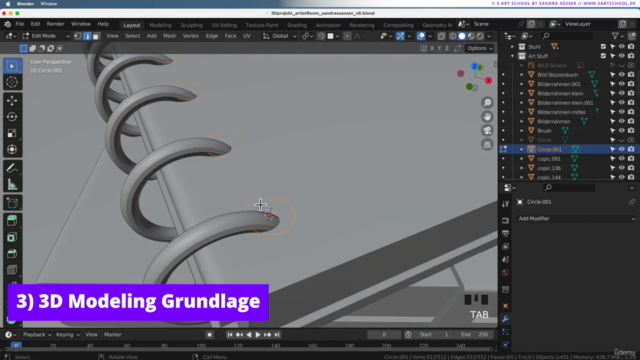Image resolution: width=640 pixels, height=360 pixels.
Task: Expand the Circle.001 outliner row
Action: [x=522, y=149]
